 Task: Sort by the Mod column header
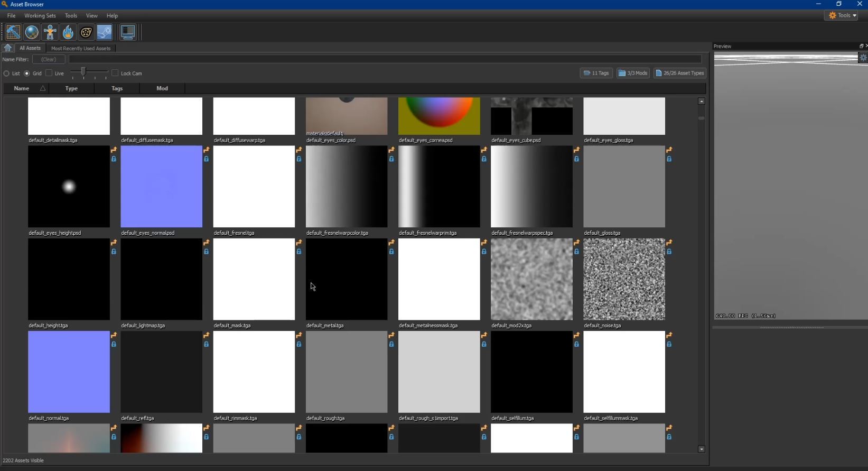(x=162, y=88)
